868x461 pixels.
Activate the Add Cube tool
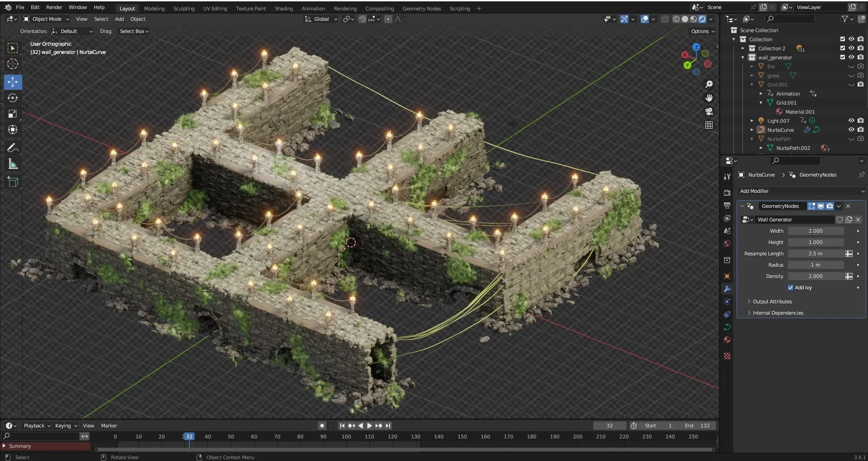(x=13, y=182)
